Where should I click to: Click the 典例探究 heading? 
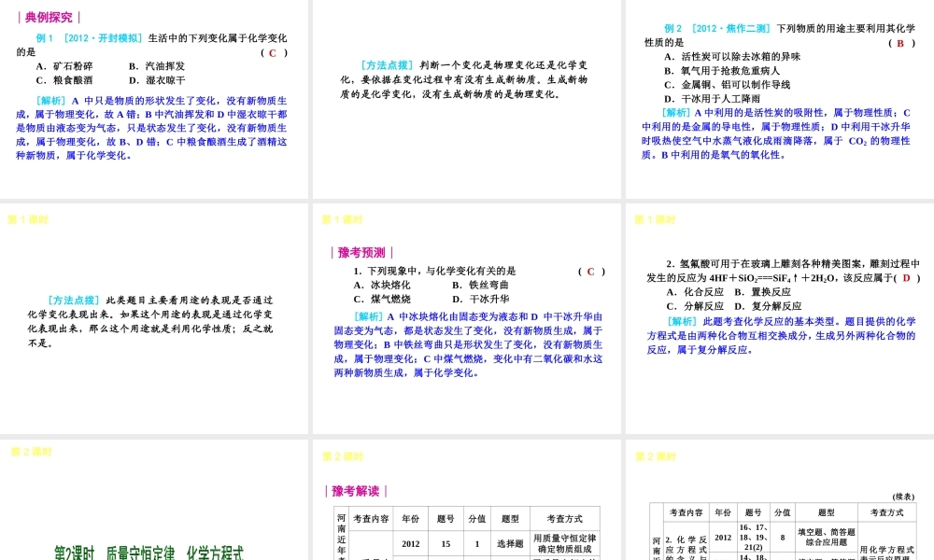coord(49,17)
